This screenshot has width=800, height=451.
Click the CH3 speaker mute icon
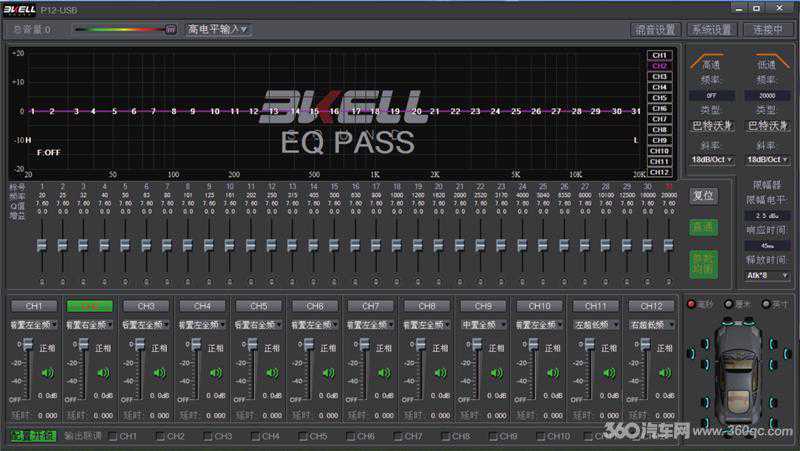tap(159, 373)
